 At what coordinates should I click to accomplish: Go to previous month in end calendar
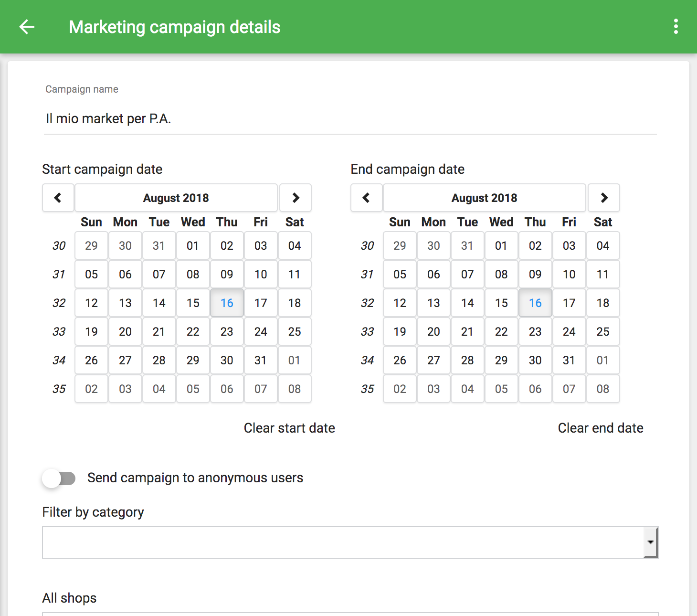coord(366,198)
